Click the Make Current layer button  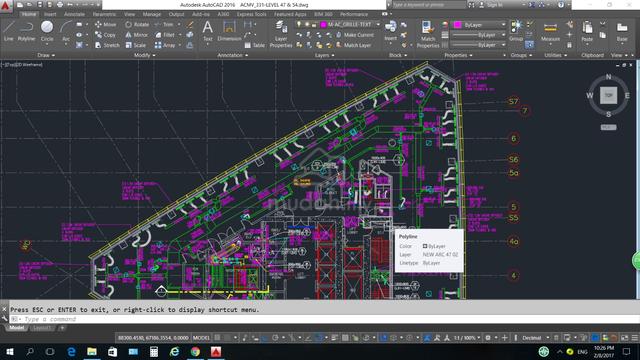pyautogui.click(x=355, y=35)
